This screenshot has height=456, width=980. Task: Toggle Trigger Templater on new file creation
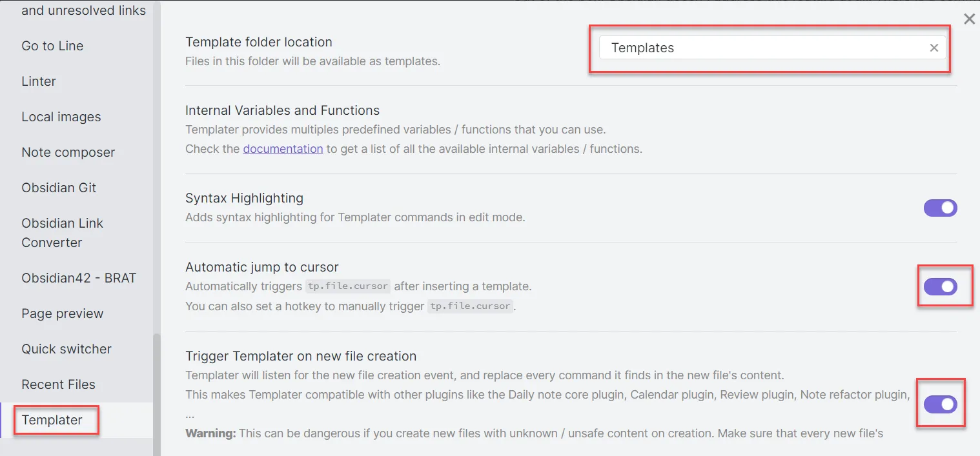tap(940, 404)
